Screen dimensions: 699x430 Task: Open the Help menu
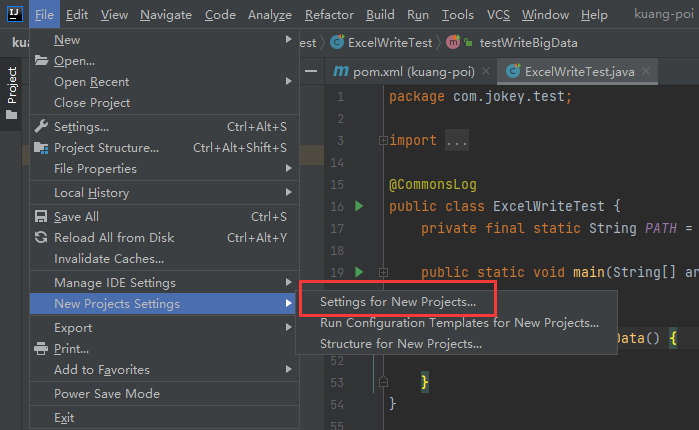tap(594, 15)
